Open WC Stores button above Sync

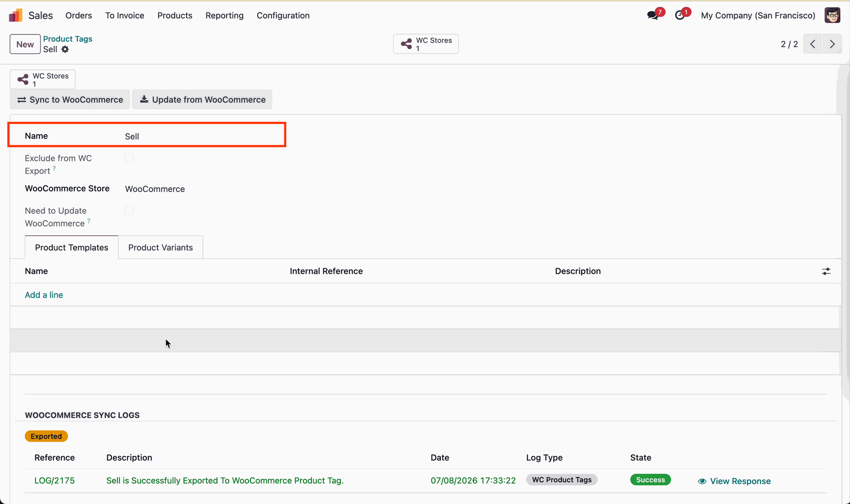[x=42, y=79]
